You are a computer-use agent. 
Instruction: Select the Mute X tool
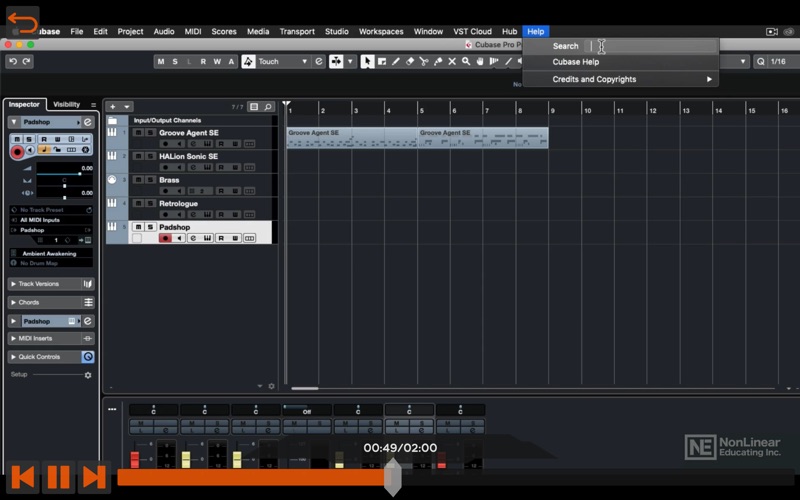(452, 62)
